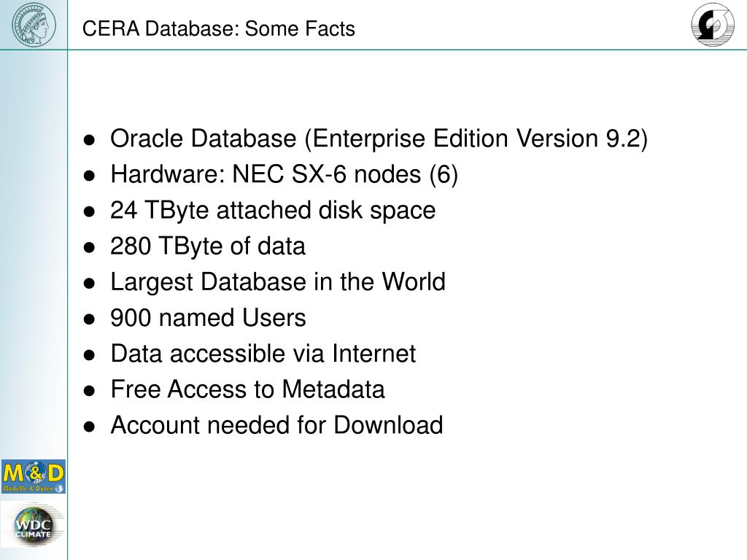
Task: Click the bullet before Free Access to Metadata
Action: [x=89, y=391]
